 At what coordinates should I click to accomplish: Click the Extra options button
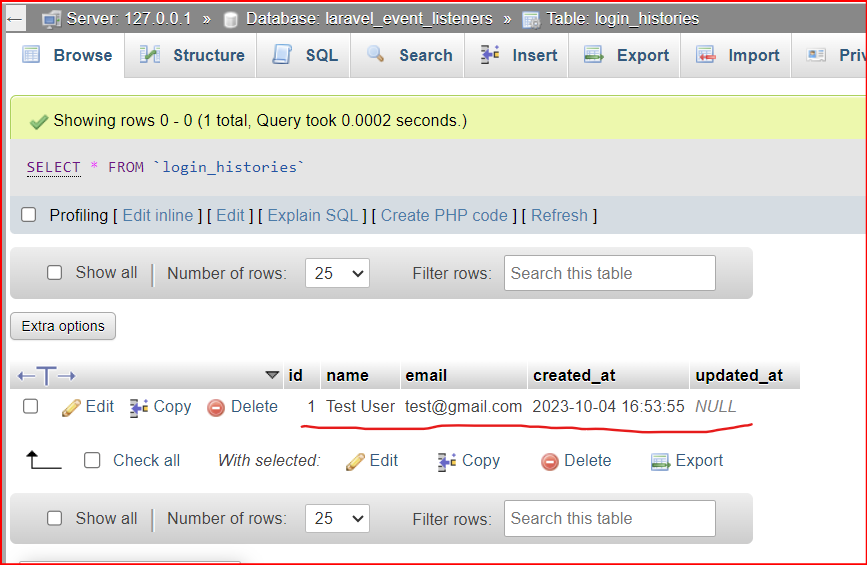pos(63,326)
